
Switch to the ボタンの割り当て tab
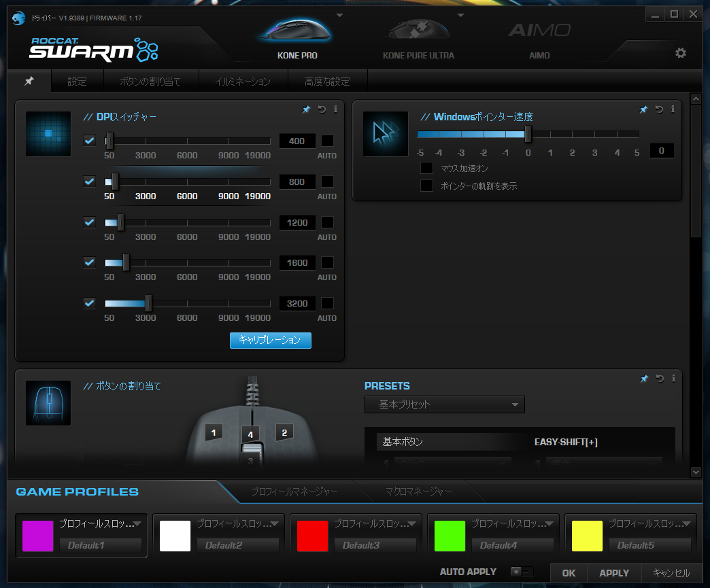tap(150, 82)
